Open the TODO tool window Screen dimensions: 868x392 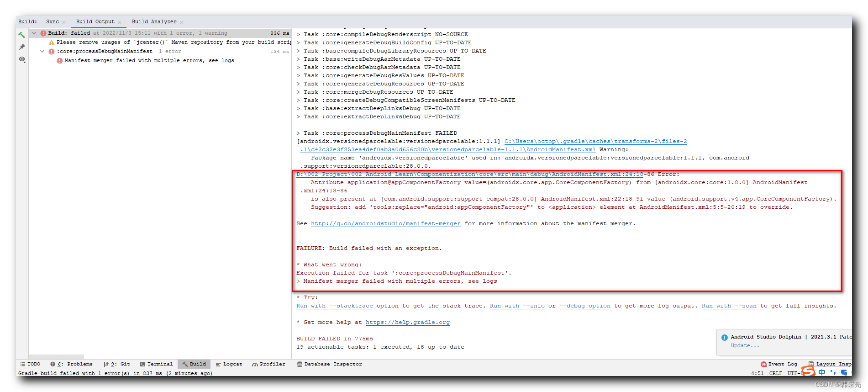[30, 364]
